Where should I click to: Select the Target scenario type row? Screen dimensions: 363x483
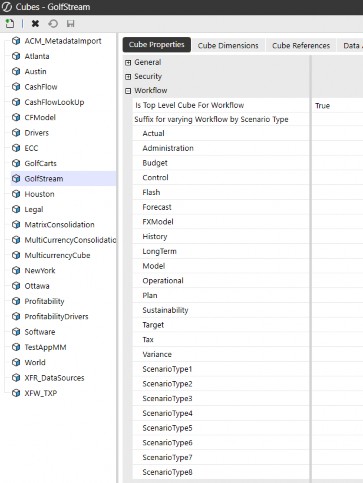(x=221, y=325)
